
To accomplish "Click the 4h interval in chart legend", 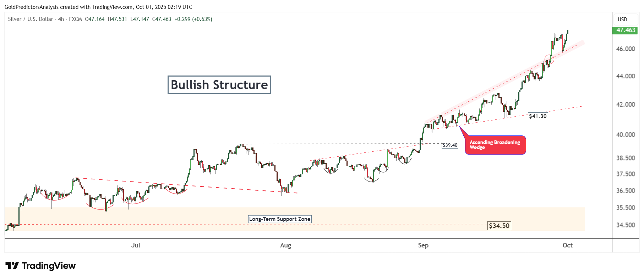I will click(x=61, y=19).
